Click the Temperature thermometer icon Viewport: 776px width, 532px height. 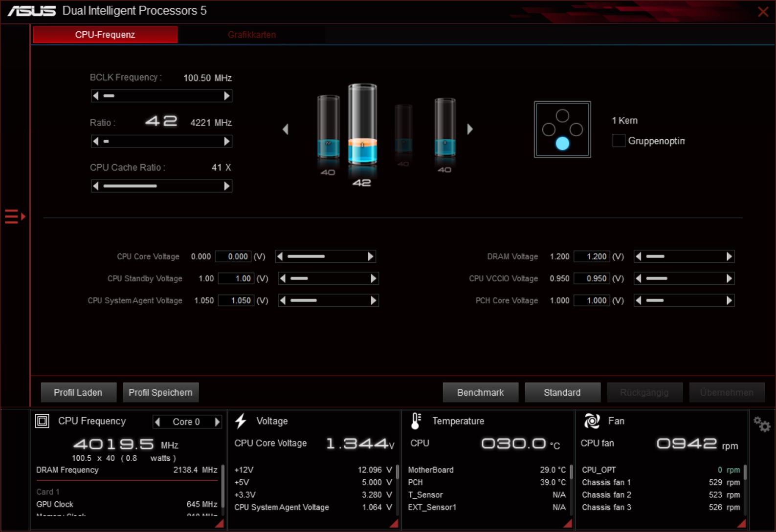coord(416,421)
